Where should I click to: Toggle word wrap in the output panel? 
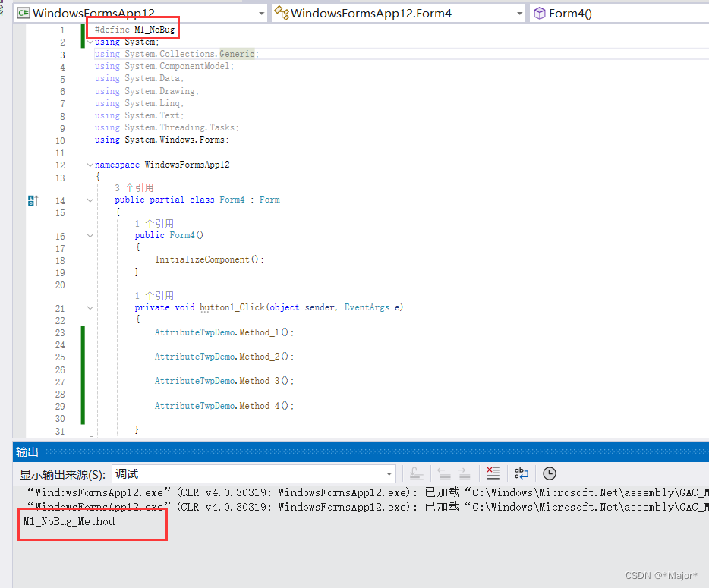522,473
